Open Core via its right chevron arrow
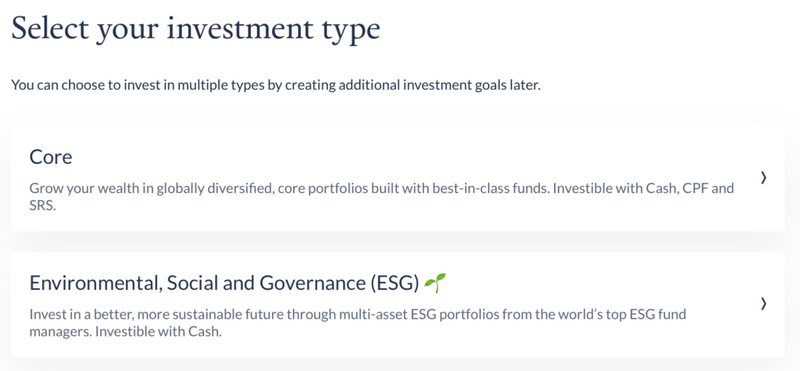 click(763, 178)
